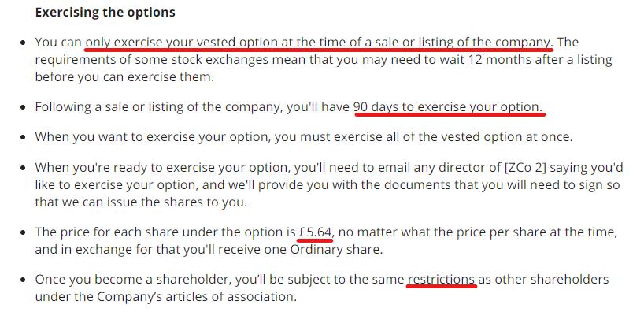The height and width of the screenshot is (312, 644).
Task: Click the underlined "90 days to exercise your option" text
Action: (x=448, y=107)
